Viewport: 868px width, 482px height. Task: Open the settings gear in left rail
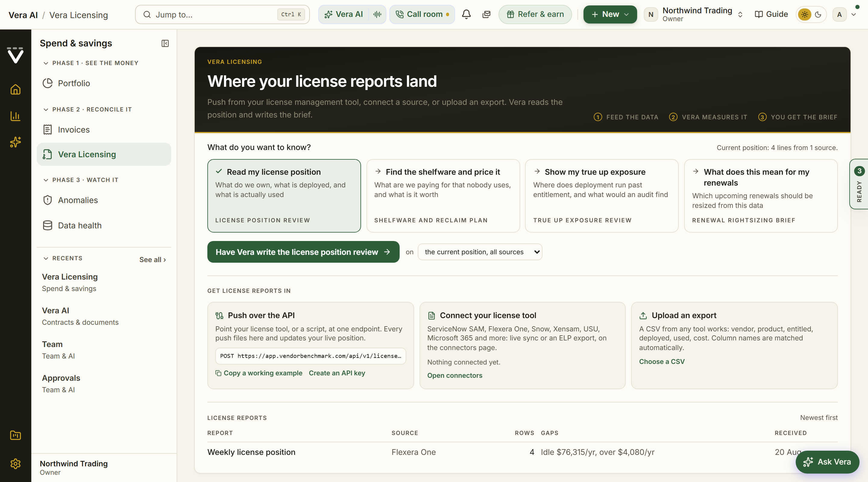coord(15,464)
